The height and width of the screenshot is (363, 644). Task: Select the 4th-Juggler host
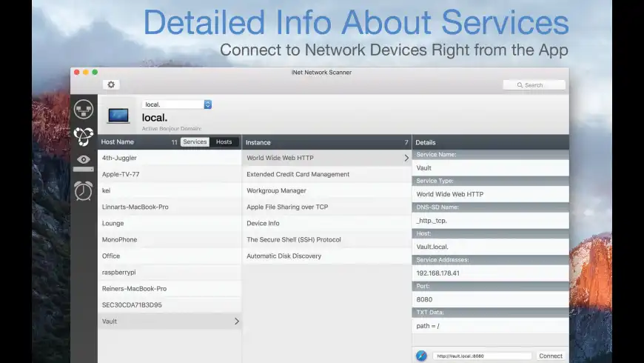(x=170, y=158)
